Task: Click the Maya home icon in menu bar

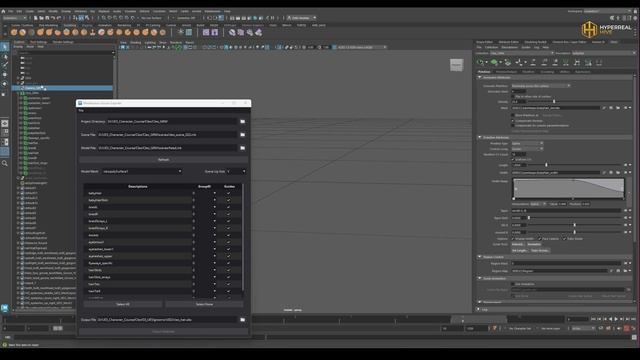Action: click(x=3, y=11)
